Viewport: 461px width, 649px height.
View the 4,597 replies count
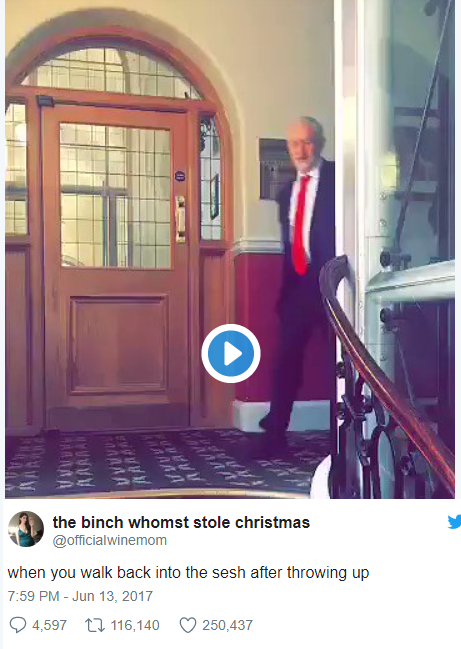(x=49, y=625)
